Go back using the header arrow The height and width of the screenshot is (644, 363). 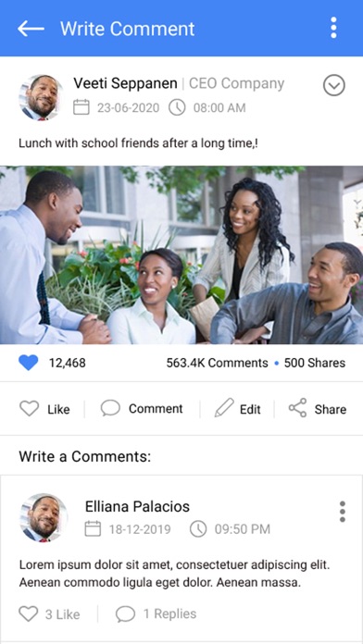pyautogui.click(x=31, y=29)
